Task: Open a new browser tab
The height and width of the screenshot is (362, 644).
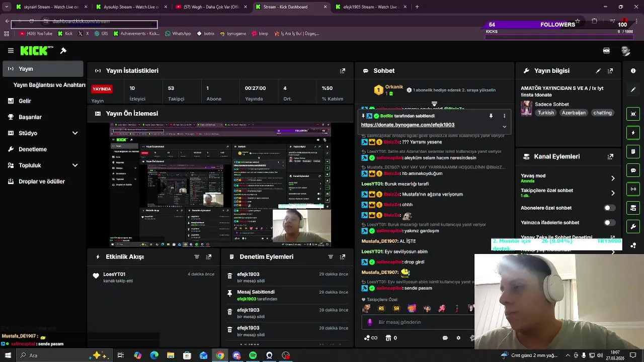Action: [417, 7]
